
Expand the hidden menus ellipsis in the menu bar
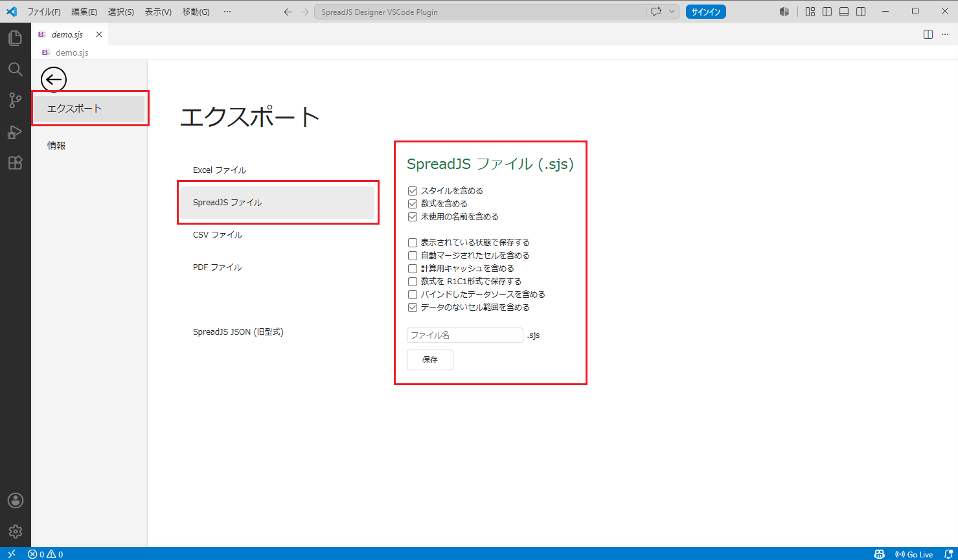coord(227,12)
